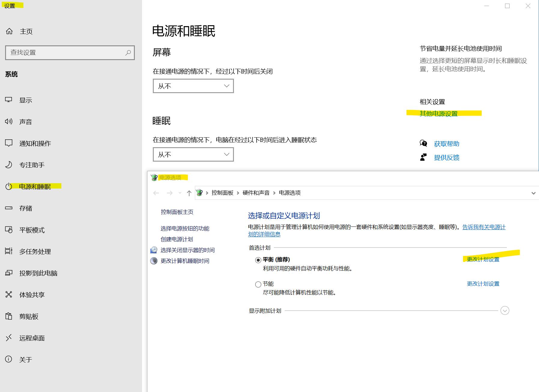Select the 平衡 (推荐) power plan
Image resolution: width=539 pixels, height=392 pixels.
tap(258, 260)
